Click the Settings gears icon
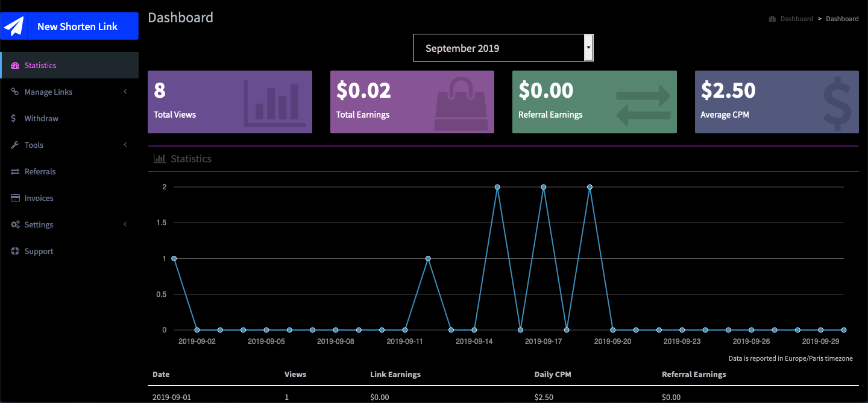 15,225
